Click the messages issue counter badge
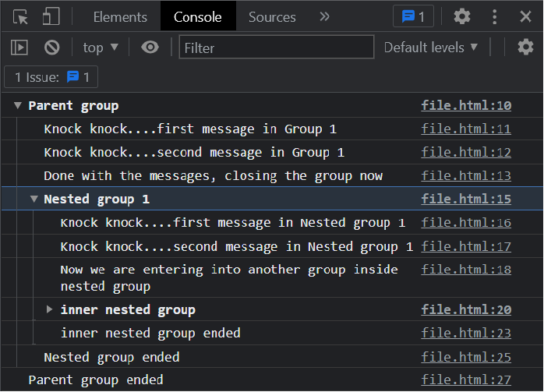This screenshot has height=392, width=544. tap(413, 16)
